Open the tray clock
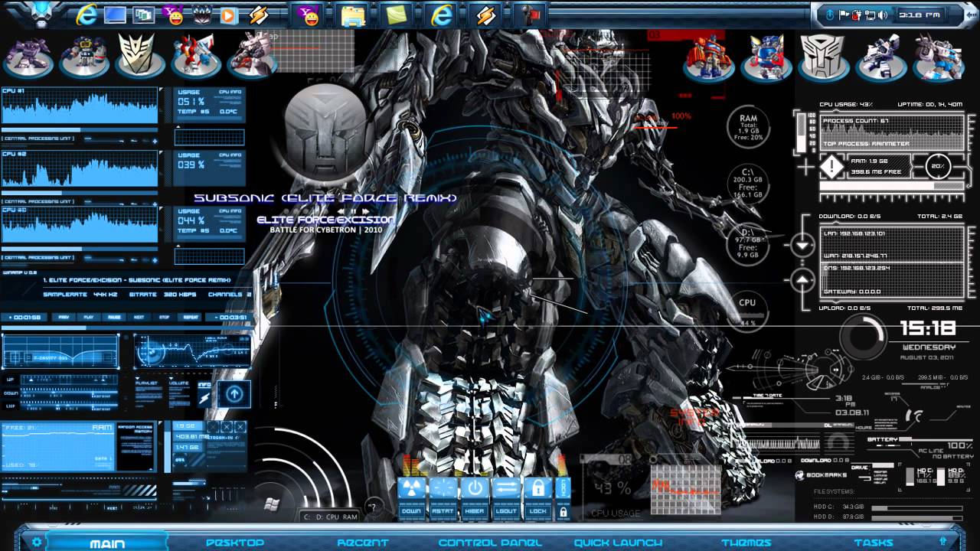This screenshot has width=980, height=551. tap(920, 15)
